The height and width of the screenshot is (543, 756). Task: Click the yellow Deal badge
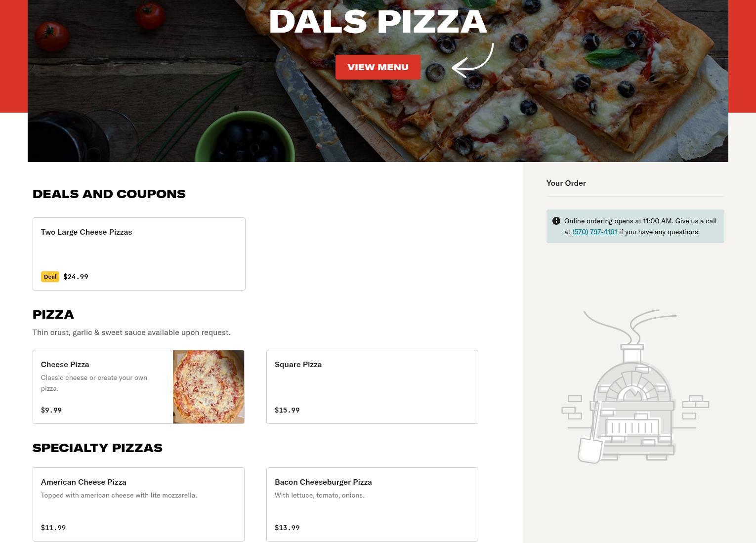click(50, 277)
